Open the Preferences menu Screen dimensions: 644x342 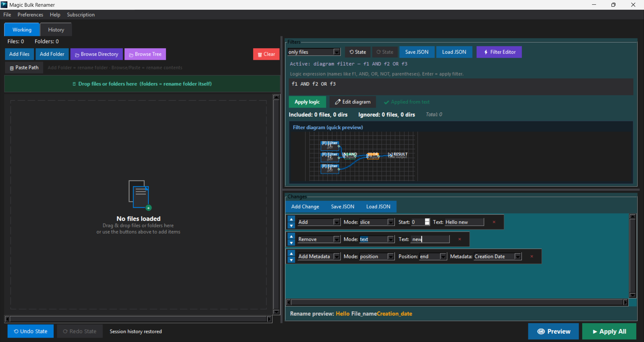[x=30, y=15]
